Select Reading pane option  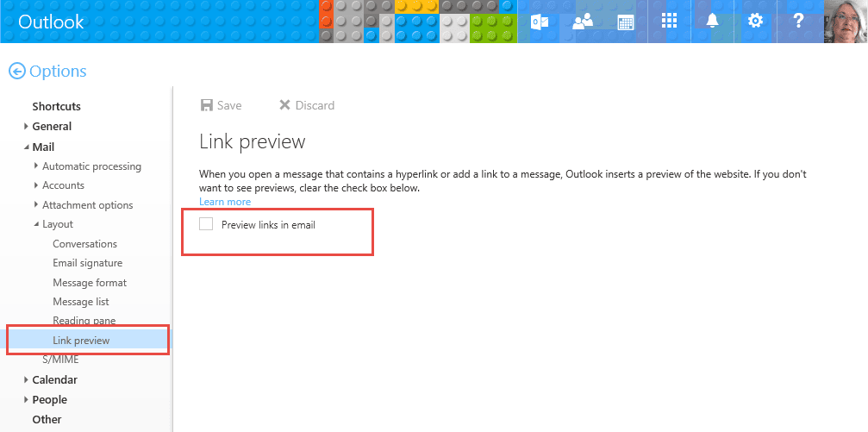(x=84, y=320)
